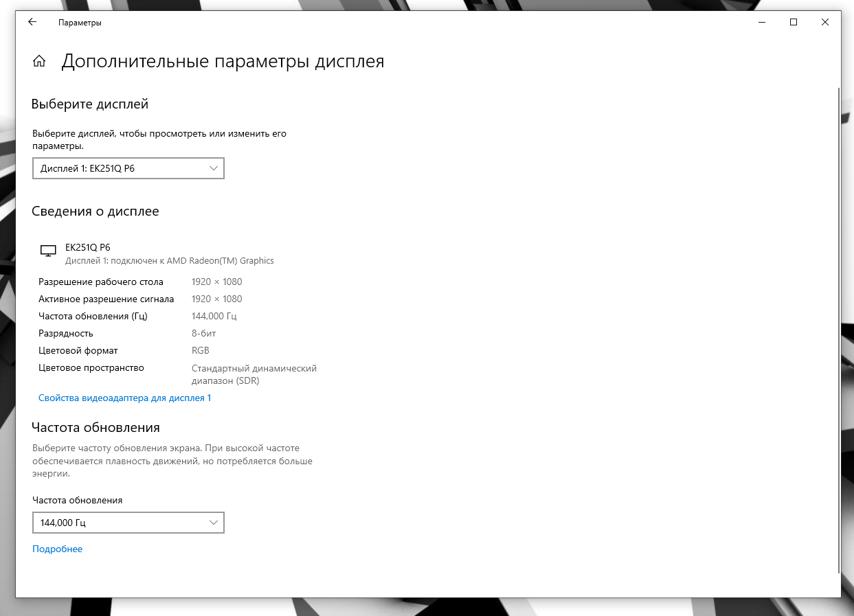The height and width of the screenshot is (616, 854).
Task: Expand the 144,000 Гц refresh rate dropdown
Action: (128, 523)
